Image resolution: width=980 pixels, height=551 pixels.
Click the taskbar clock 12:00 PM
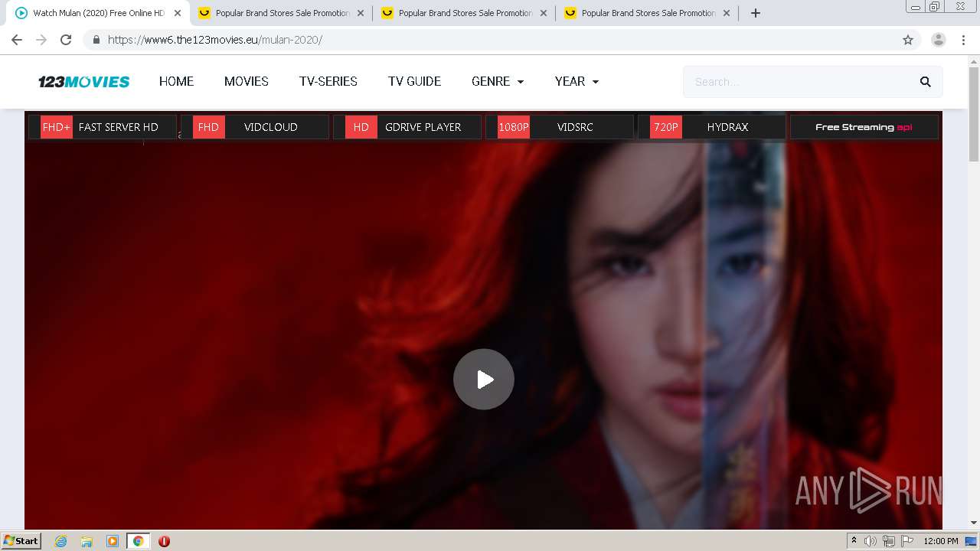pyautogui.click(x=941, y=541)
